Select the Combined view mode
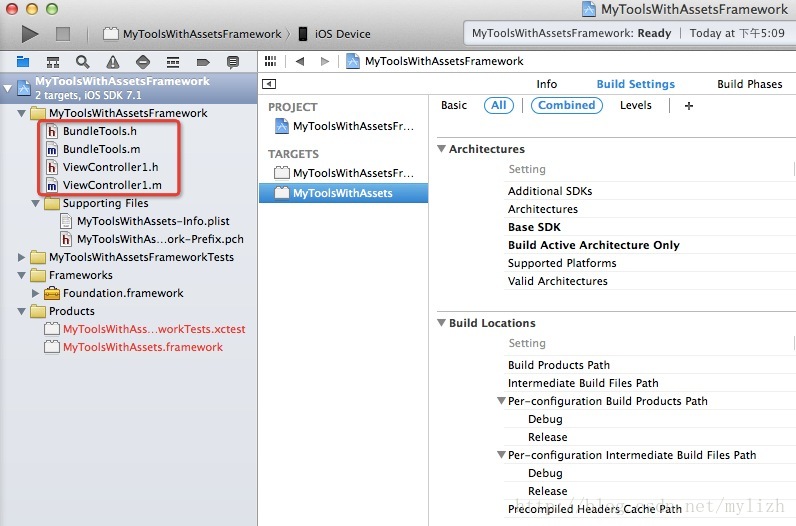The height and width of the screenshot is (526, 796). point(567,105)
